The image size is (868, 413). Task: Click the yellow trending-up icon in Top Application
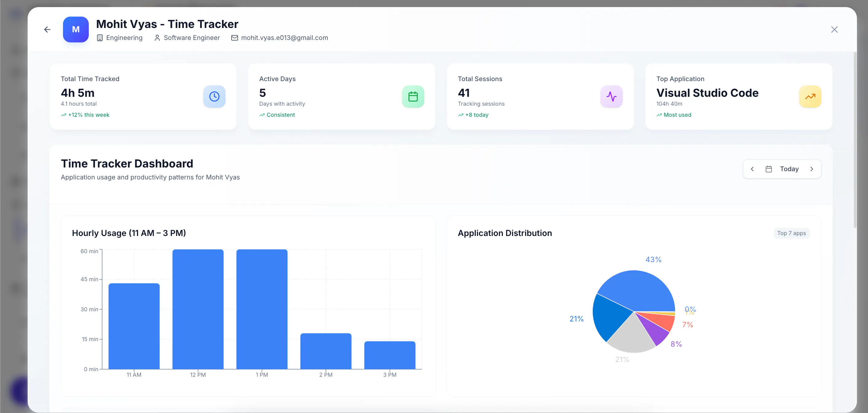pos(810,96)
